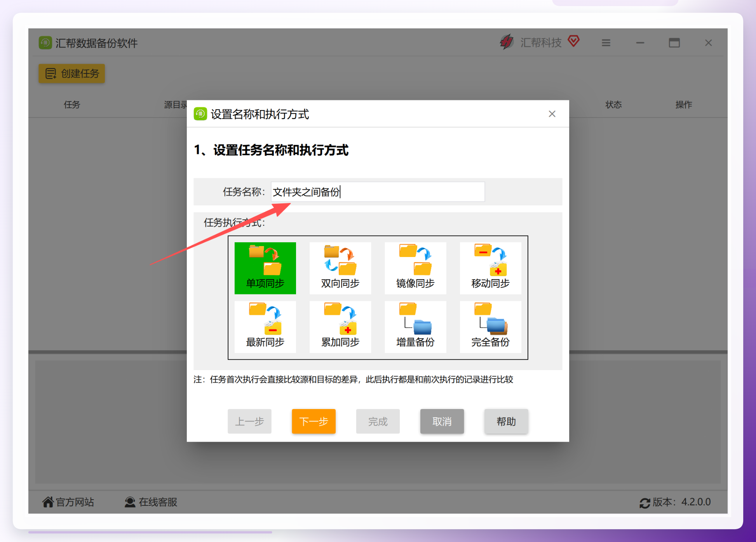This screenshot has width=756, height=542.
Task: Go to next step with 下一步
Action: pos(314,421)
